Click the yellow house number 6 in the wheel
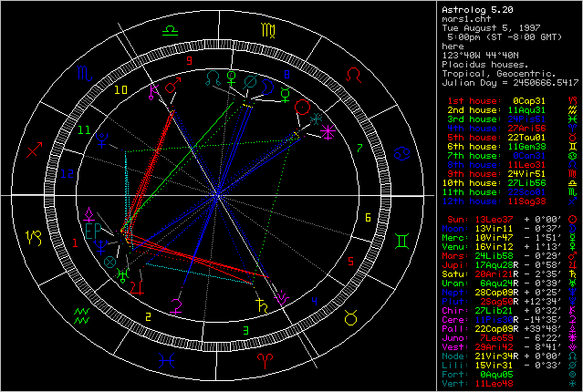 click(x=368, y=217)
